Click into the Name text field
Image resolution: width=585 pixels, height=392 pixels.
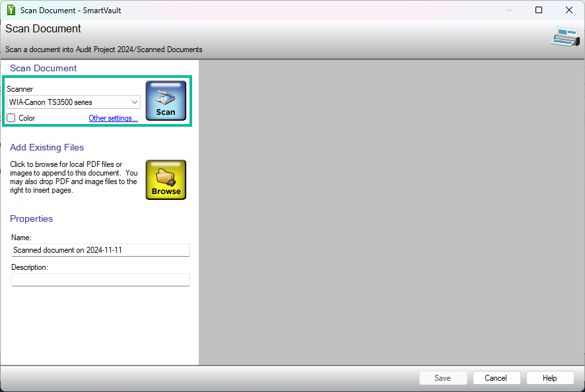point(100,250)
